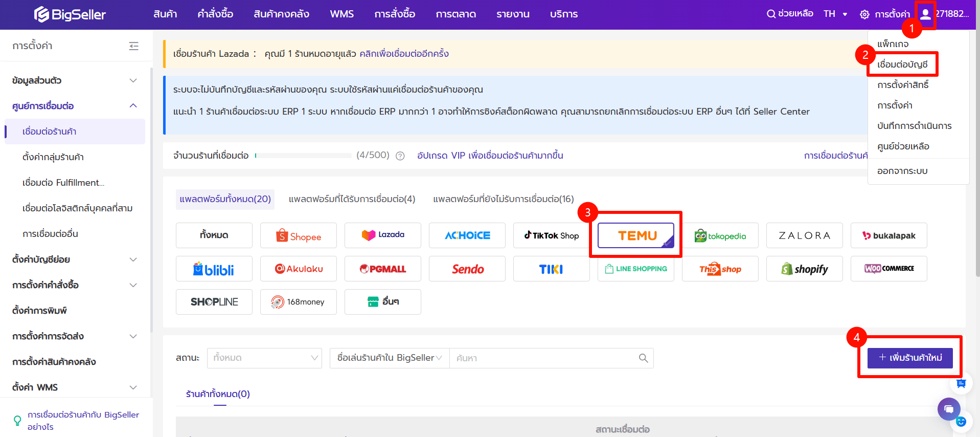Image resolution: width=980 pixels, height=437 pixels.
Task: Select the Lazada platform filter
Action: [383, 236]
